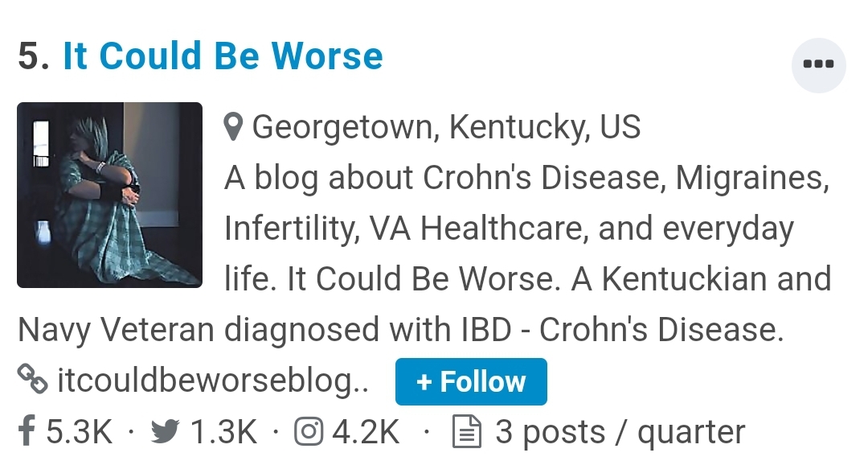Click the "Georgetown, Kentucky, US" location text
Image resolution: width=868 pixels, height=461 pixels.
[446, 127]
